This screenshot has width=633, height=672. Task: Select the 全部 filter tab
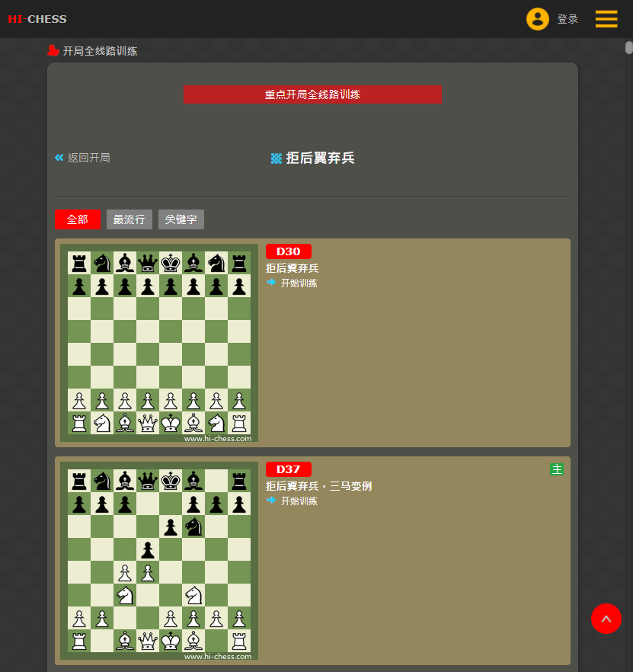(78, 219)
